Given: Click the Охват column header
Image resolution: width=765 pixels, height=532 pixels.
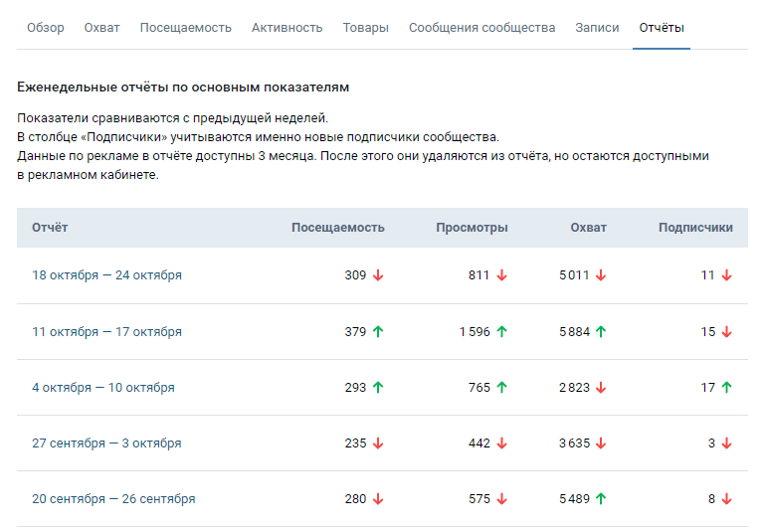Looking at the screenshot, I should [588, 228].
